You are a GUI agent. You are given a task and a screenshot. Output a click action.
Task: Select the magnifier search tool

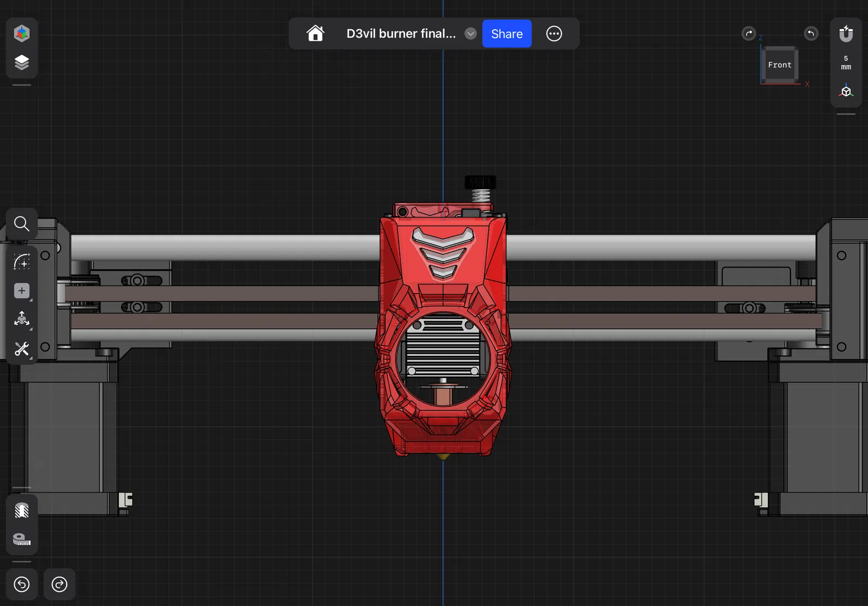tap(22, 224)
